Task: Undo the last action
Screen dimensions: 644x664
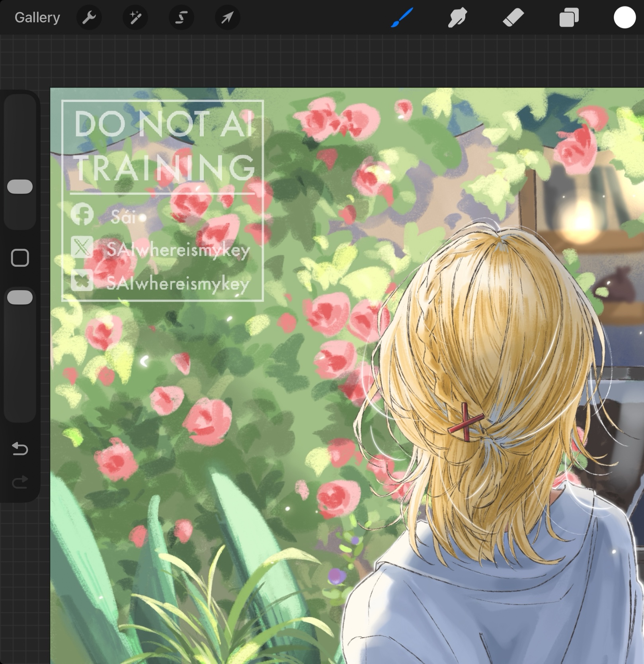Action: [20, 449]
